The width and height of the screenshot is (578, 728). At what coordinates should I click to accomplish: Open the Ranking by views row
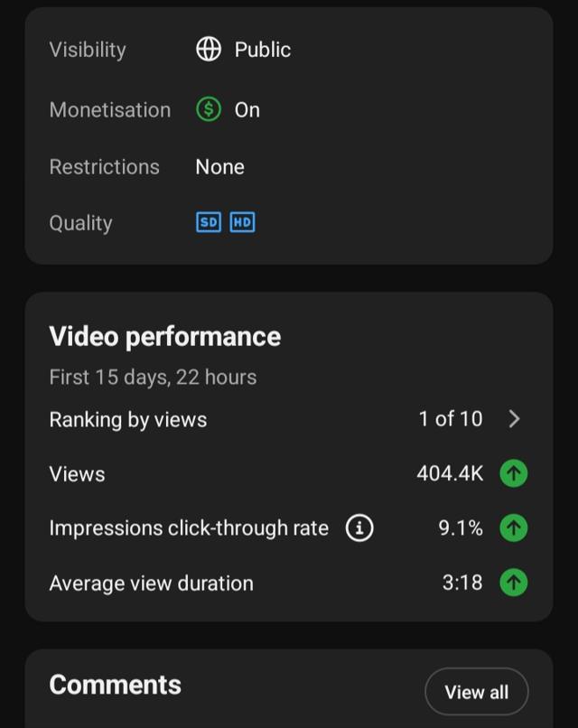tap(288, 419)
